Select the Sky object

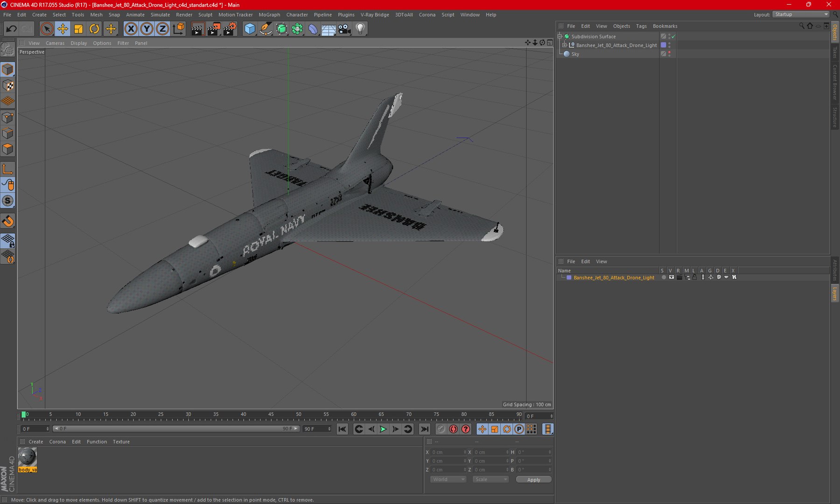(x=575, y=54)
